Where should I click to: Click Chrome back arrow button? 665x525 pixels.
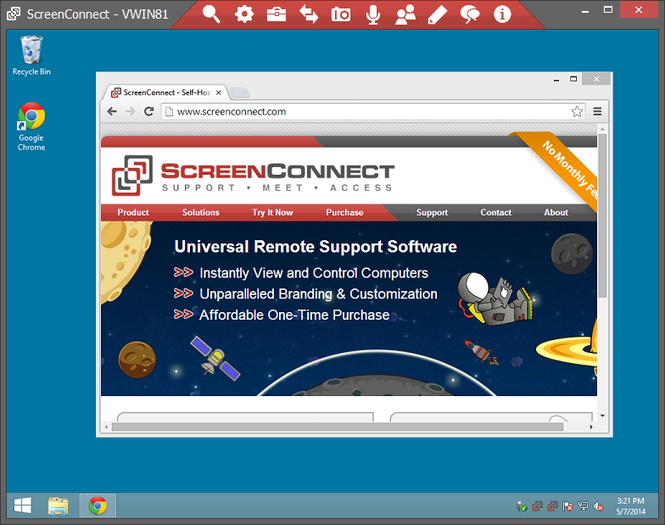[112, 112]
